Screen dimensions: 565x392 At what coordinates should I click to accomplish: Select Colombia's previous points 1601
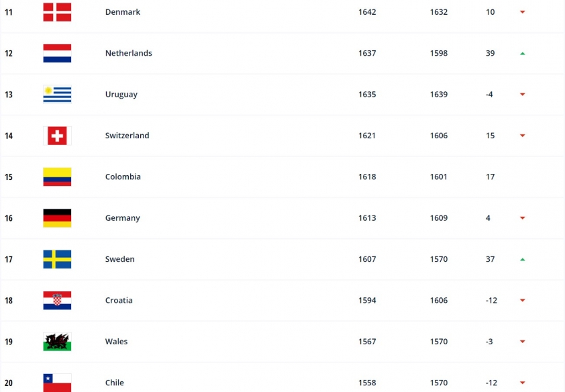point(439,177)
